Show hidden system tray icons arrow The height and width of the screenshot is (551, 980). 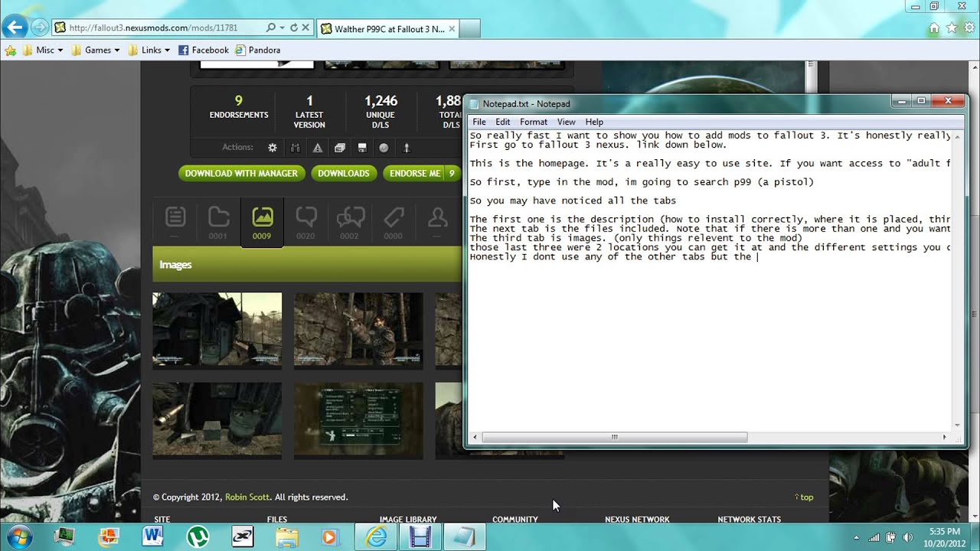856,537
